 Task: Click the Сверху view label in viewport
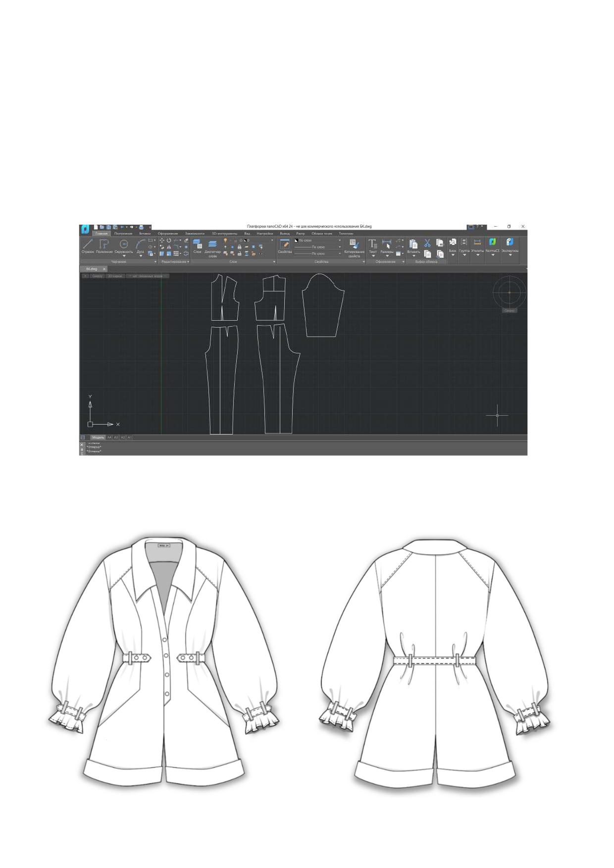tap(97, 276)
